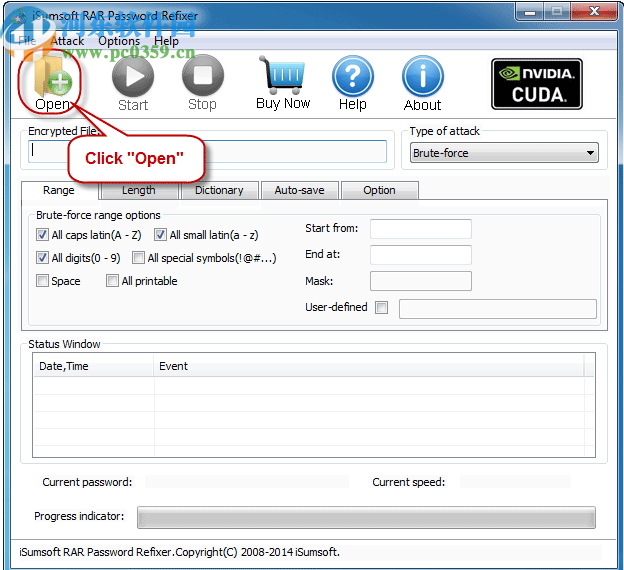The width and height of the screenshot is (624, 570).
Task: Click the Mask input field
Action: [x=421, y=281]
